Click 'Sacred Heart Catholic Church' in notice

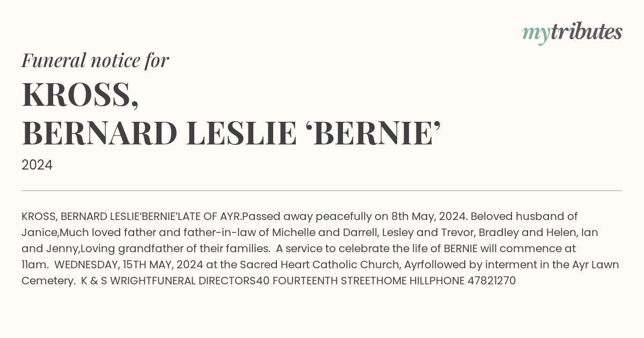click(x=330, y=264)
